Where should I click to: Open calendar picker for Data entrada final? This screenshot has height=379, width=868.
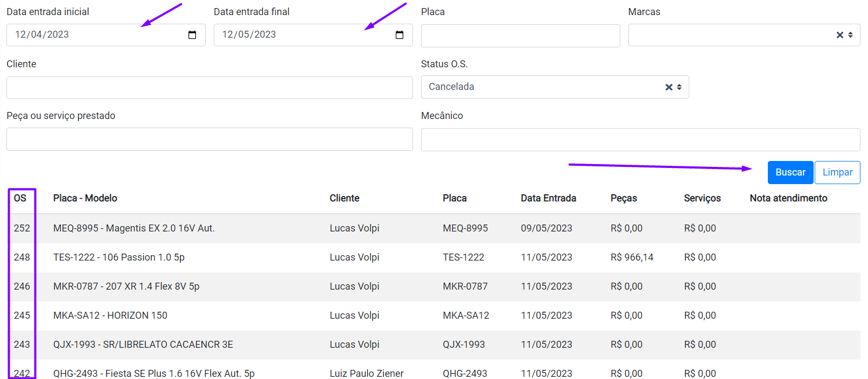point(400,35)
